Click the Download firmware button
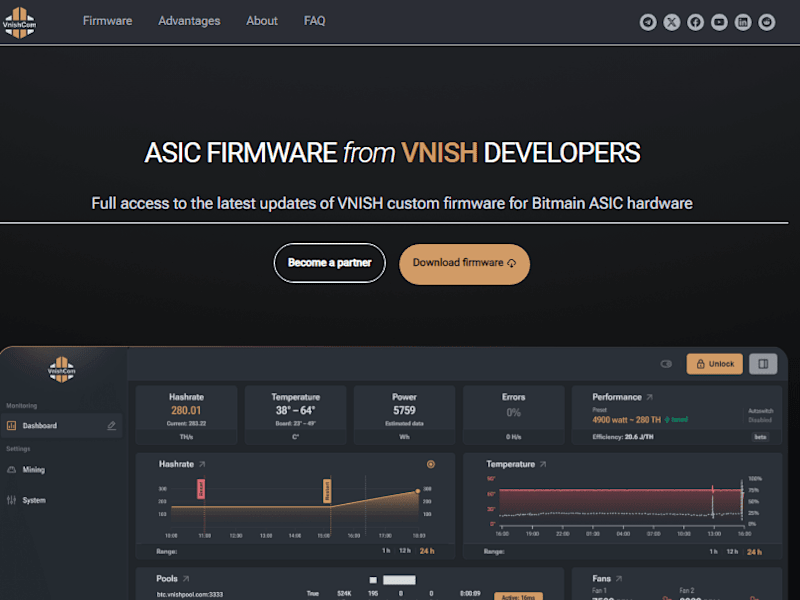This screenshot has width=800, height=600. click(x=464, y=264)
